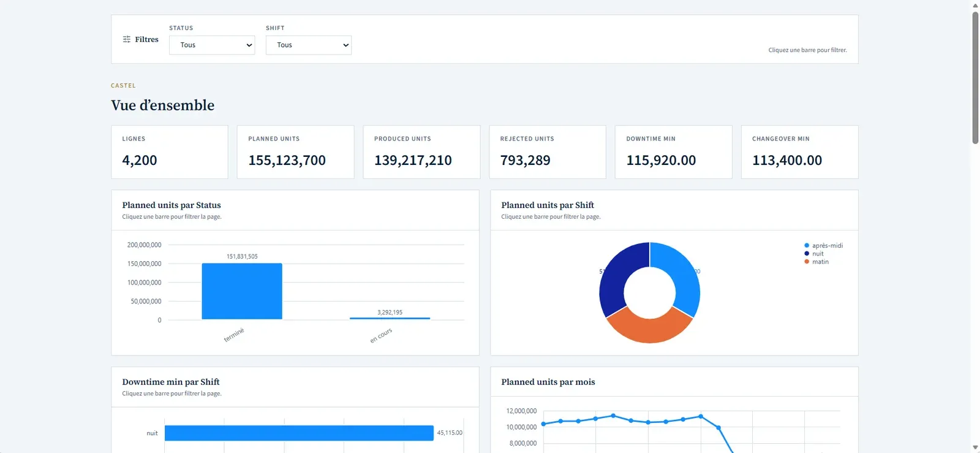Click the Vue d'ensemble heading
This screenshot has width=980, height=453.
coord(163,105)
